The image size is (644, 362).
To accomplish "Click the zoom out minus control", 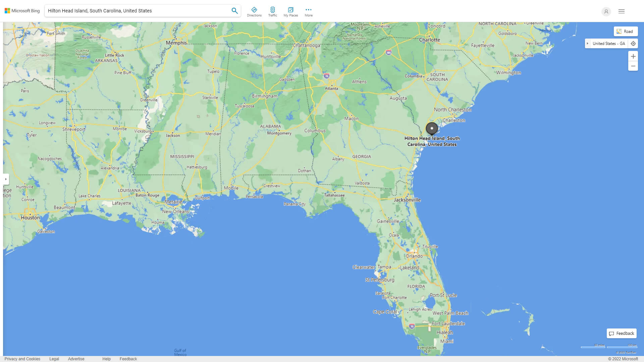I will coord(633,66).
